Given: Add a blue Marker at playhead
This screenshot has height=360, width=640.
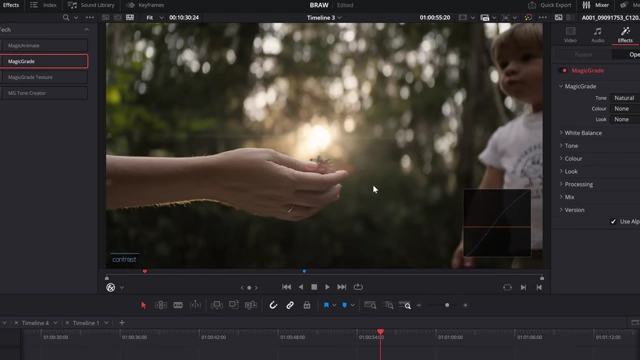Looking at the screenshot, I should (x=344, y=305).
